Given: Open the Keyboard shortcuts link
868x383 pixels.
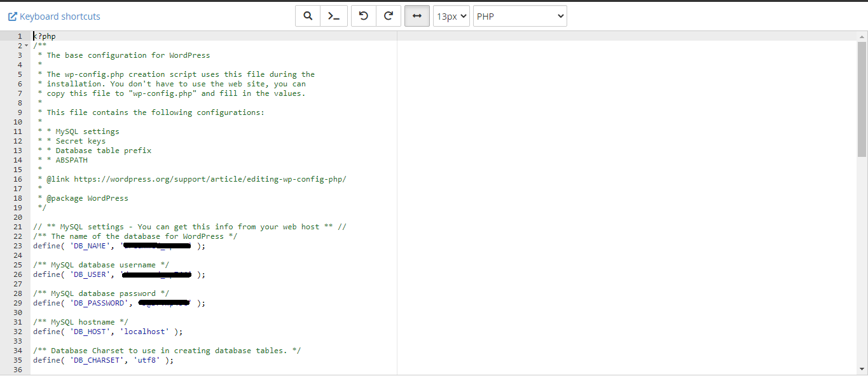Looking at the screenshot, I should (54, 17).
